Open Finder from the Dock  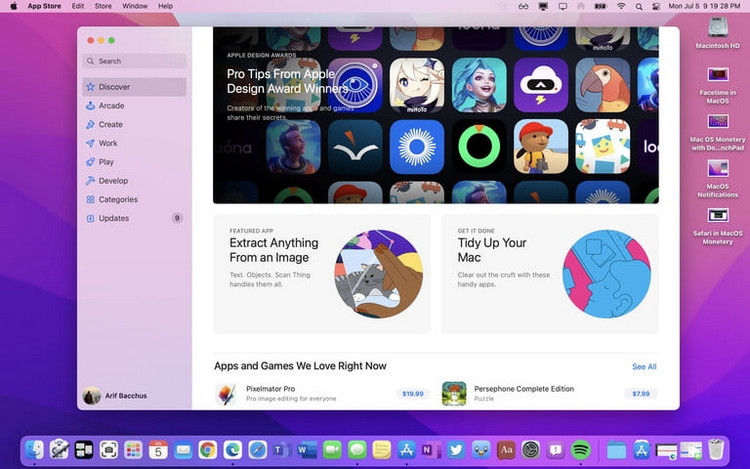[x=34, y=450]
